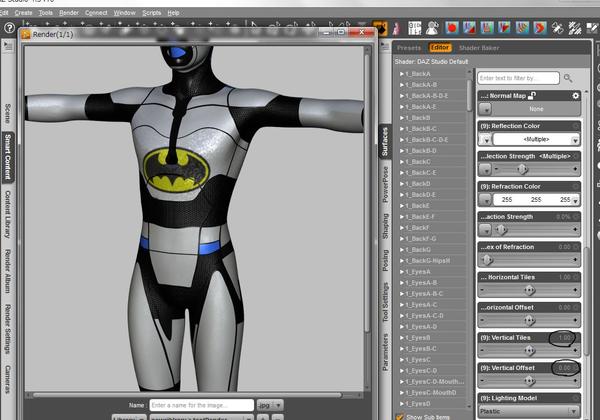Expand the 1_BackA-B-D-E surface group
Screen dimensions: 600x420
coord(402,96)
